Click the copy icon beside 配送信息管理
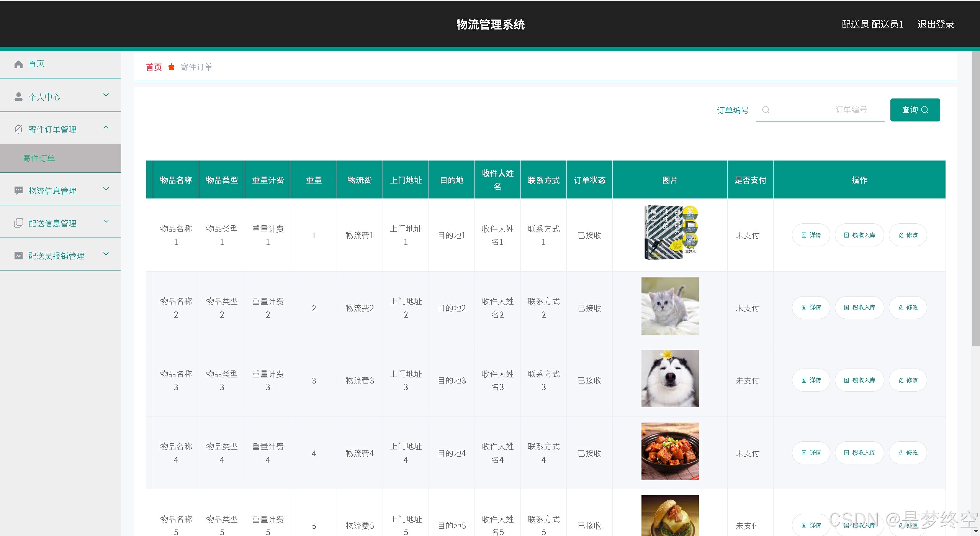Viewport: 980px width, 536px height. tap(18, 223)
